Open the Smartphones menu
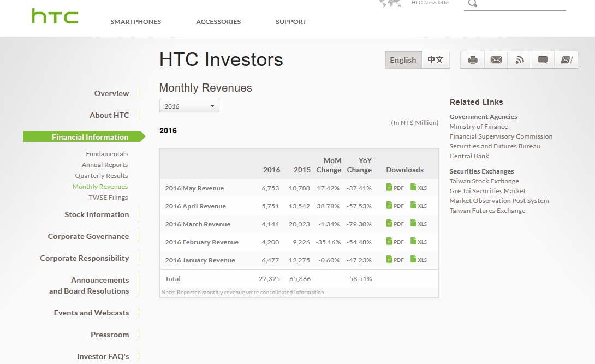595x364 pixels. 135,22
